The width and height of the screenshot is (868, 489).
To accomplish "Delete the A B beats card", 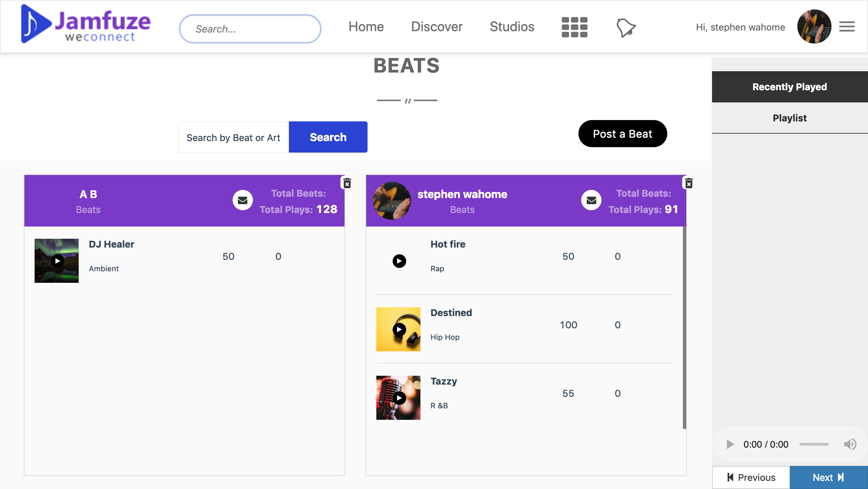I will pyautogui.click(x=347, y=183).
